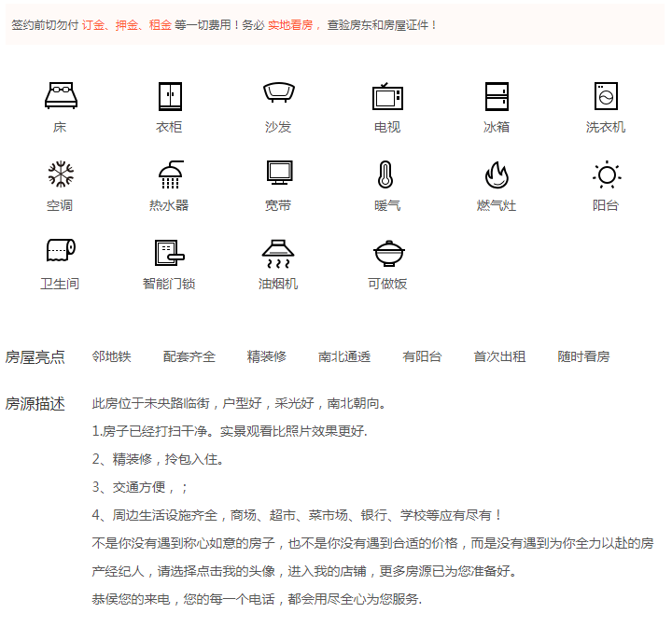This screenshot has height=641, width=672.
Task: Click the wardrobe (衣柜) icon
Action: (x=170, y=96)
